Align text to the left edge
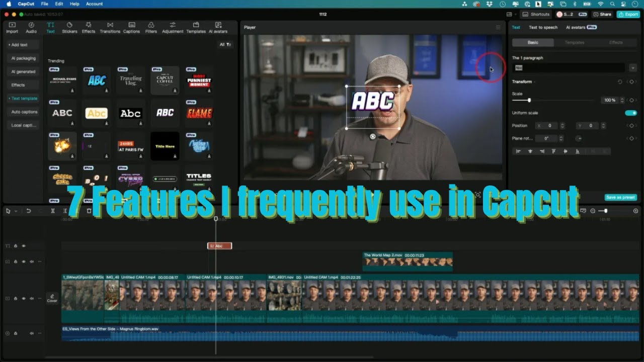 tap(518, 151)
